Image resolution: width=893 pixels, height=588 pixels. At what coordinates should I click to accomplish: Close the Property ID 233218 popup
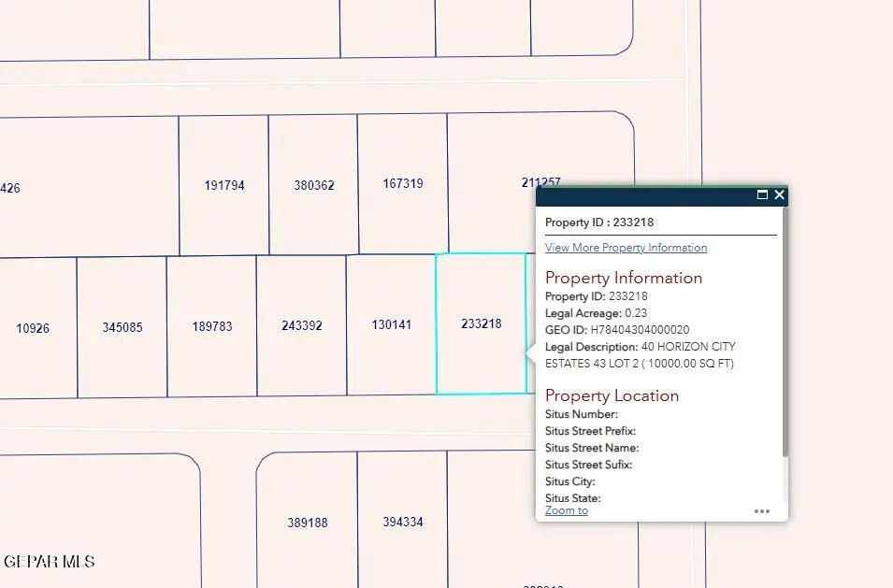[x=779, y=194]
